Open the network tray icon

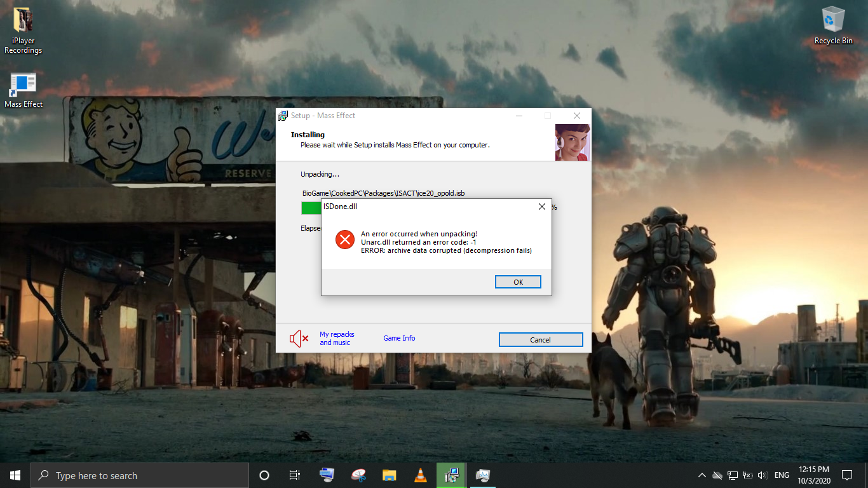pos(733,475)
